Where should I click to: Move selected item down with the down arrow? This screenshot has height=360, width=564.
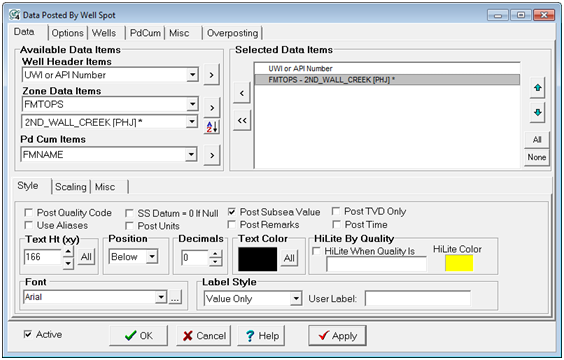click(x=537, y=112)
